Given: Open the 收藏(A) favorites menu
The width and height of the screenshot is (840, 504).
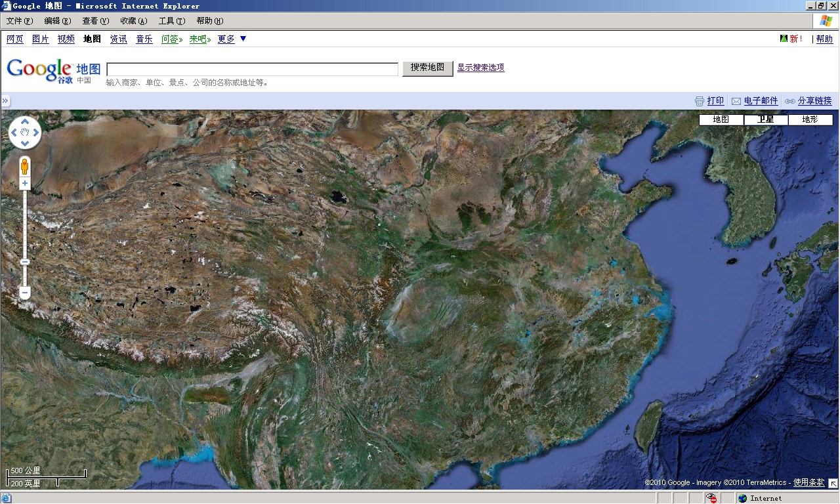Looking at the screenshot, I should pyautogui.click(x=133, y=21).
